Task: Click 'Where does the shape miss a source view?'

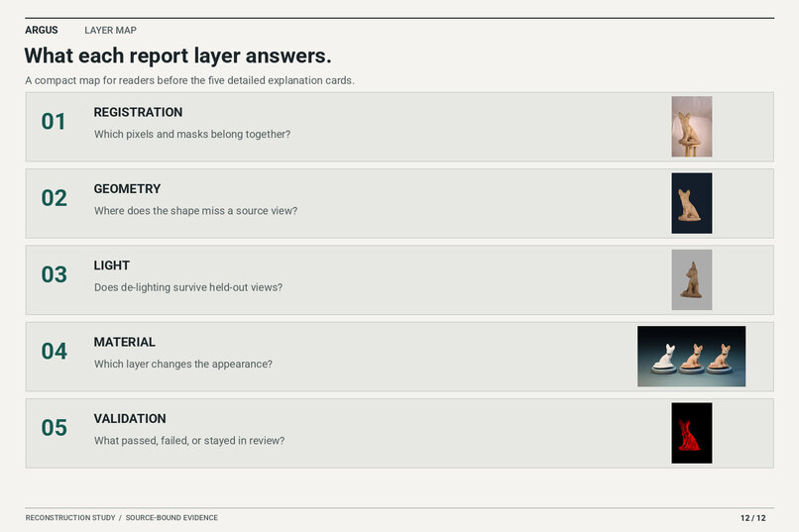Action: [195, 211]
